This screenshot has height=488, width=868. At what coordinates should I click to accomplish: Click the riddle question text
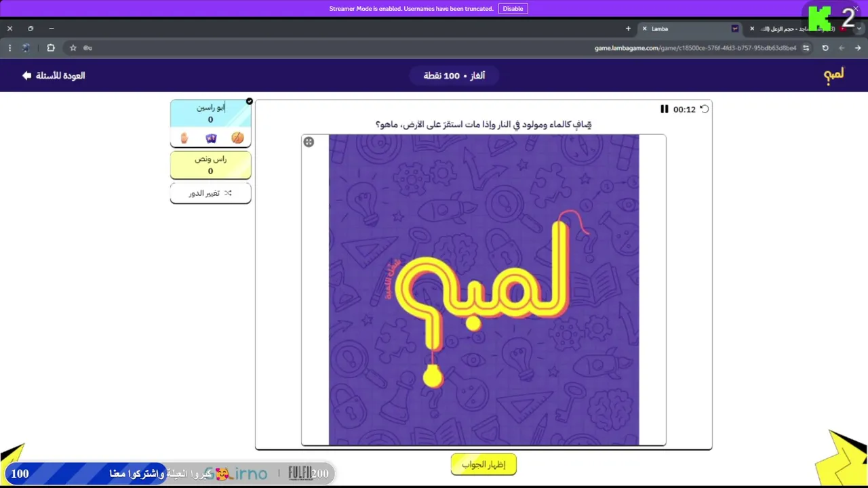[x=484, y=125]
